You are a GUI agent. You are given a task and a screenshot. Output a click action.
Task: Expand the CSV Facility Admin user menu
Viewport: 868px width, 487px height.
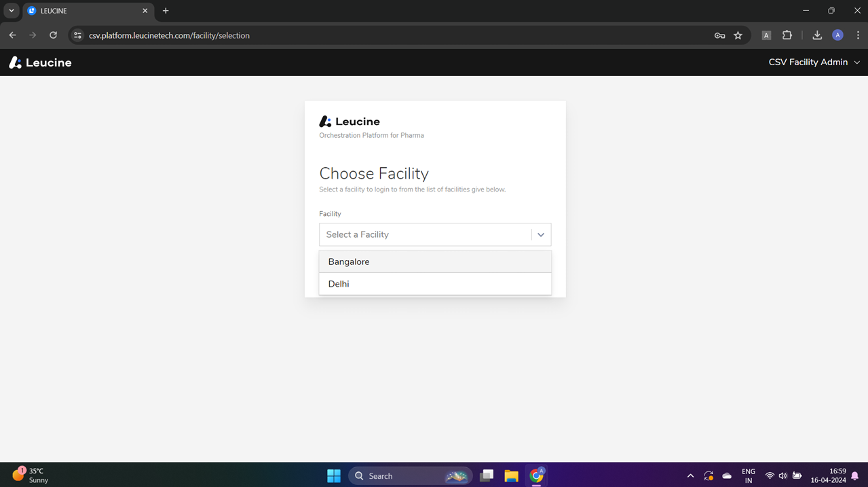click(x=814, y=62)
